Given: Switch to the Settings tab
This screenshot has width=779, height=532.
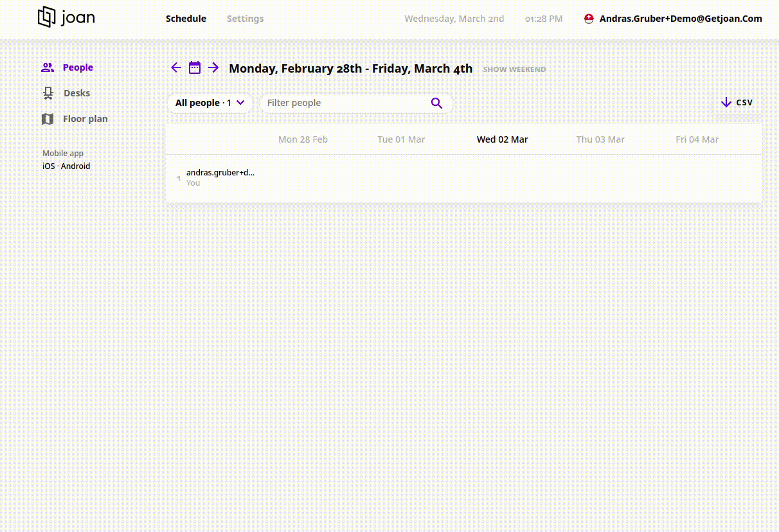Looking at the screenshot, I should coord(245,19).
